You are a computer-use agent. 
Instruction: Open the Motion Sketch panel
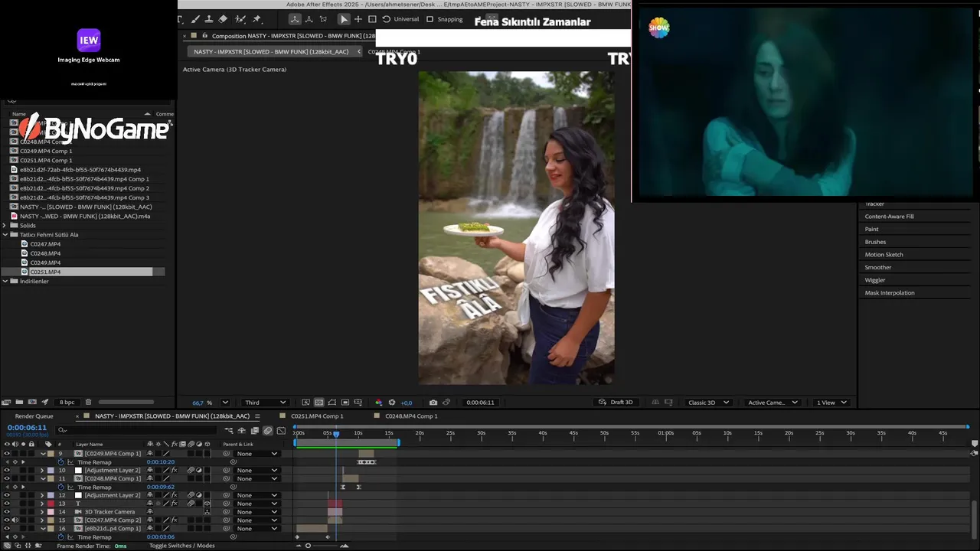[884, 255]
